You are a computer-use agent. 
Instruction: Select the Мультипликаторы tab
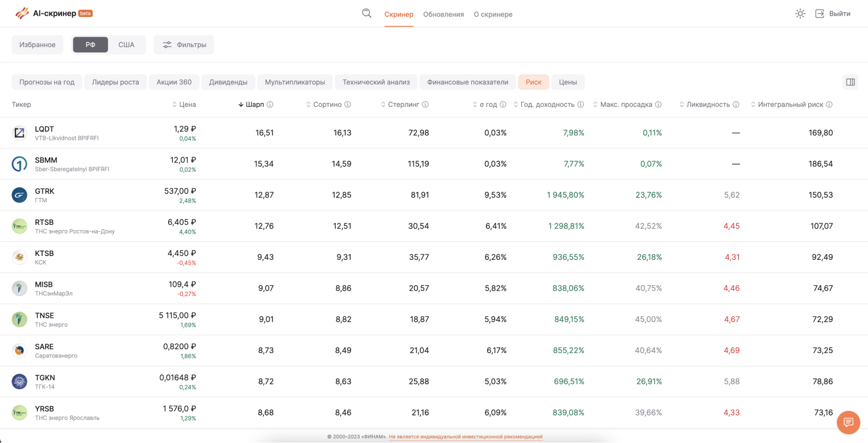click(x=295, y=82)
